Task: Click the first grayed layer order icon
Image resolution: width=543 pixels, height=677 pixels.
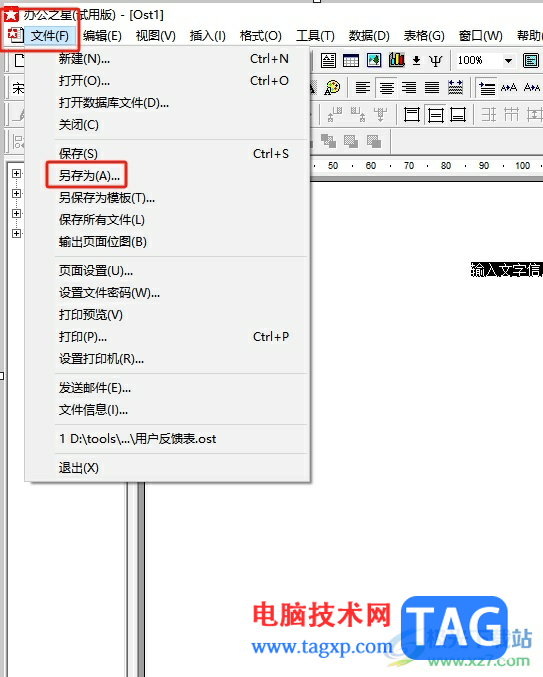Action: pyautogui.click(x=328, y=141)
